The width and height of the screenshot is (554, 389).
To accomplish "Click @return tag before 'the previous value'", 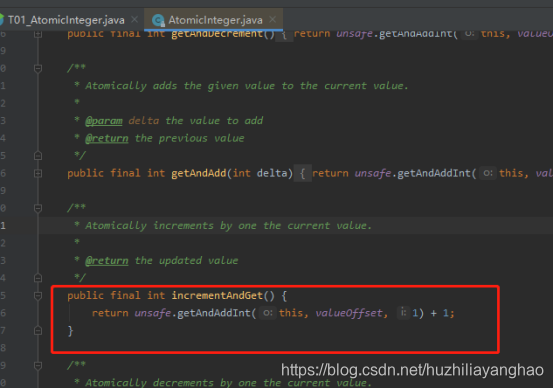I will coord(107,138).
